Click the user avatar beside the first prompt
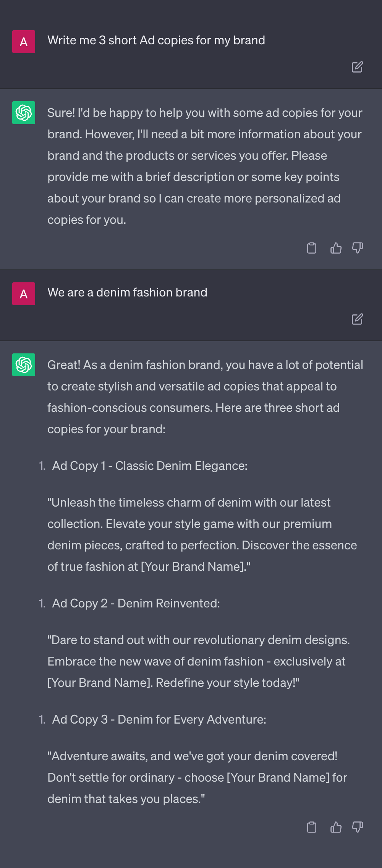382x868 pixels. tap(24, 42)
